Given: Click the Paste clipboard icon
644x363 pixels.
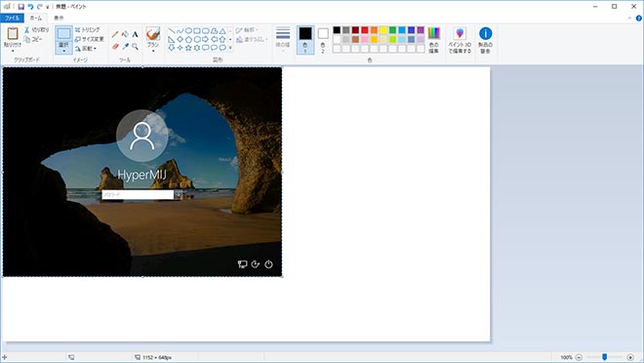Looking at the screenshot, I should click(x=13, y=33).
